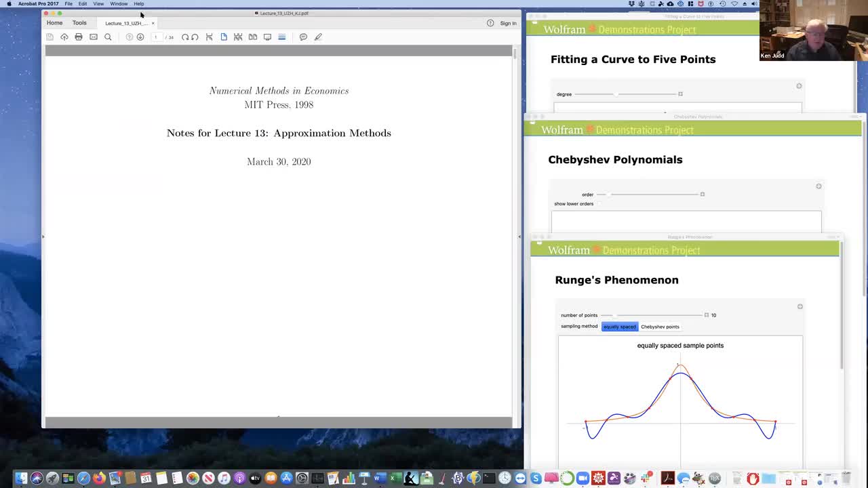Enter read mode with the monitor icon
The width and height of the screenshot is (868, 488).
[x=267, y=37]
